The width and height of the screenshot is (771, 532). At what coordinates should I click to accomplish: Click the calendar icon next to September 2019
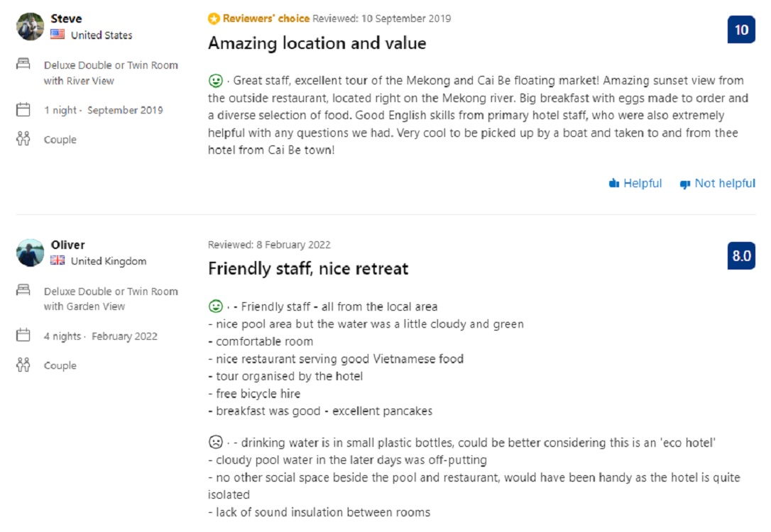(23, 110)
